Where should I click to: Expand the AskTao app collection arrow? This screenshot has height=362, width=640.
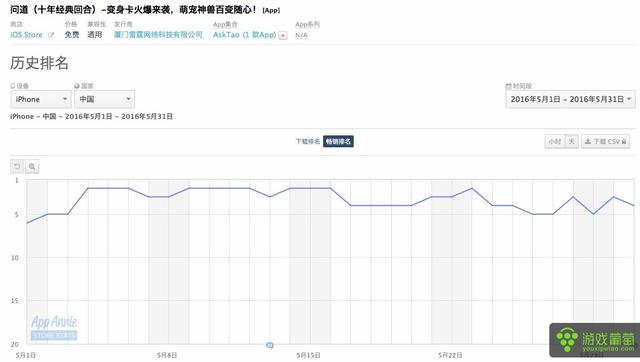click(x=282, y=36)
